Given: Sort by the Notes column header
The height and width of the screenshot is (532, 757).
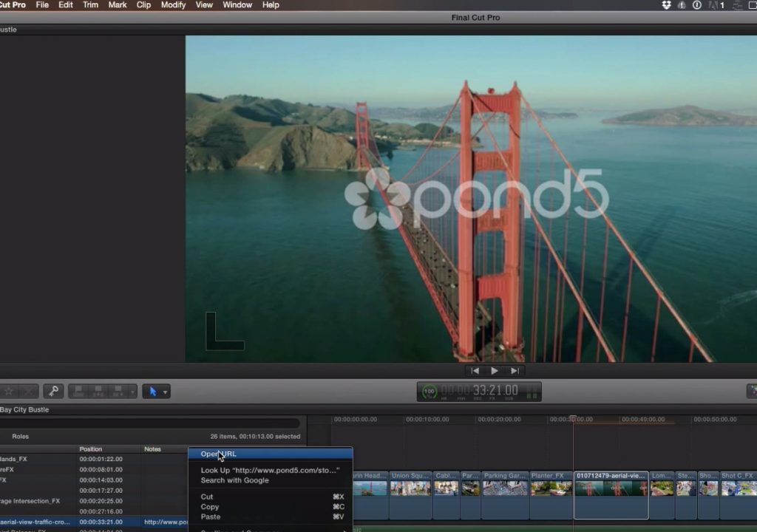Looking at the screenshot, I should 152,449.
